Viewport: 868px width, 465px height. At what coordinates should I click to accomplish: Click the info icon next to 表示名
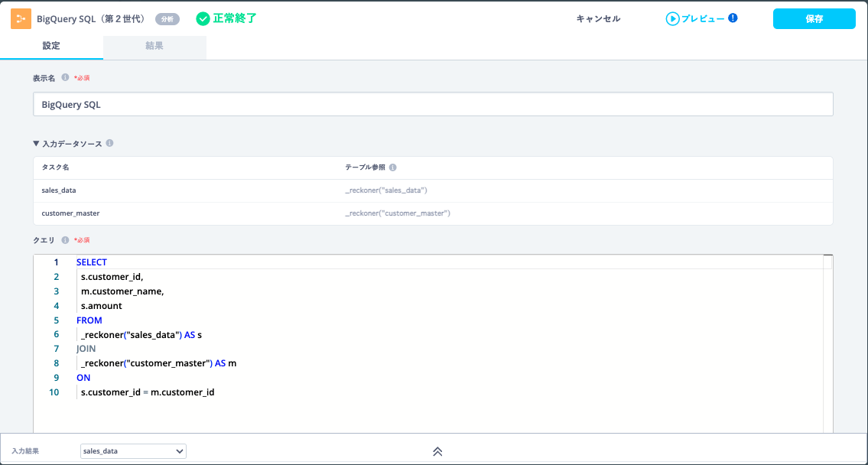(x=65, y=77)
